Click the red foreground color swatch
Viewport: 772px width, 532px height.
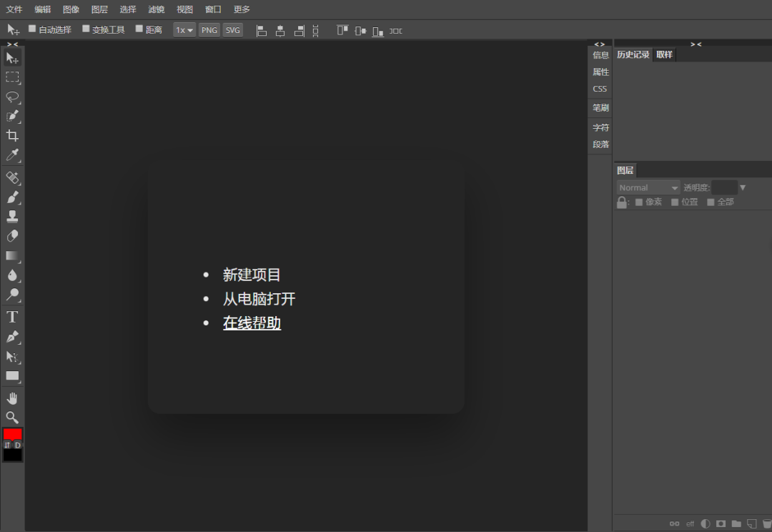pos(12,434)
